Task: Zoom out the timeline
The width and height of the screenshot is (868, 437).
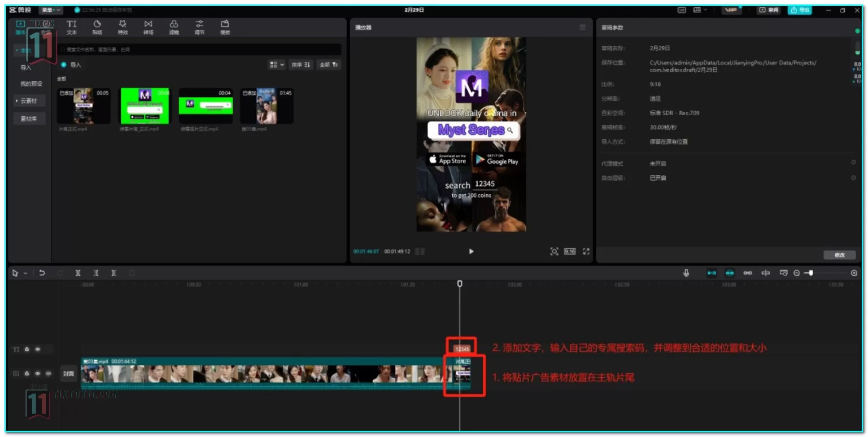Action: tap(796, 273)
